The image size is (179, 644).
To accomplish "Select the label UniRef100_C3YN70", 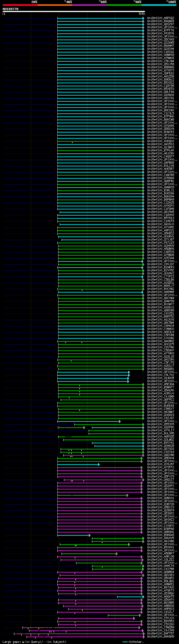I will tap(161, 526).
